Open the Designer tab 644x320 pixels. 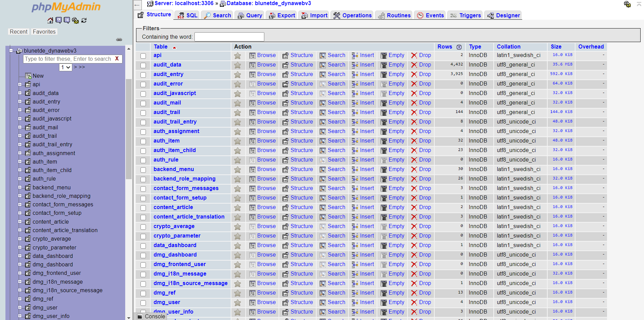tap(504, 15)
